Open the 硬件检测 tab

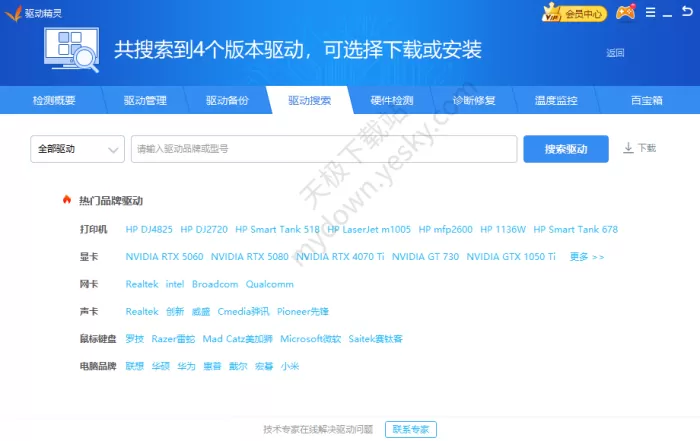392,100
